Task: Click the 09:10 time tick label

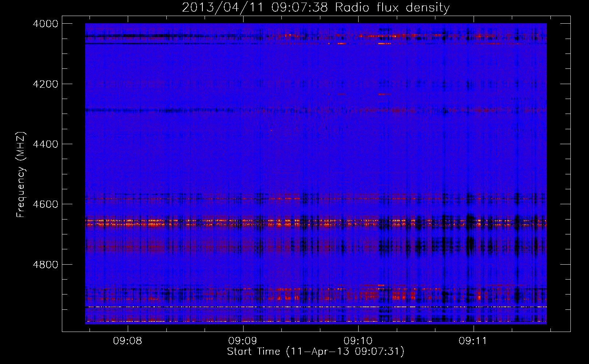Action: 358,341
